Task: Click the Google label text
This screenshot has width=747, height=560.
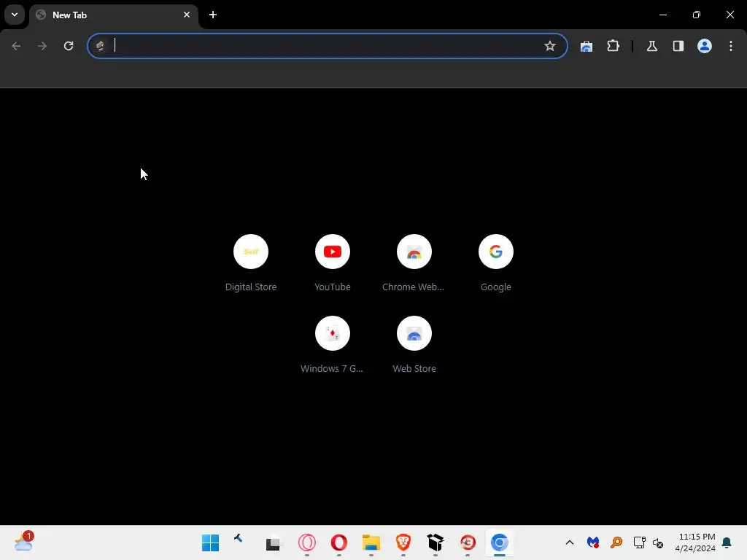Action: (x=496, y=287)
